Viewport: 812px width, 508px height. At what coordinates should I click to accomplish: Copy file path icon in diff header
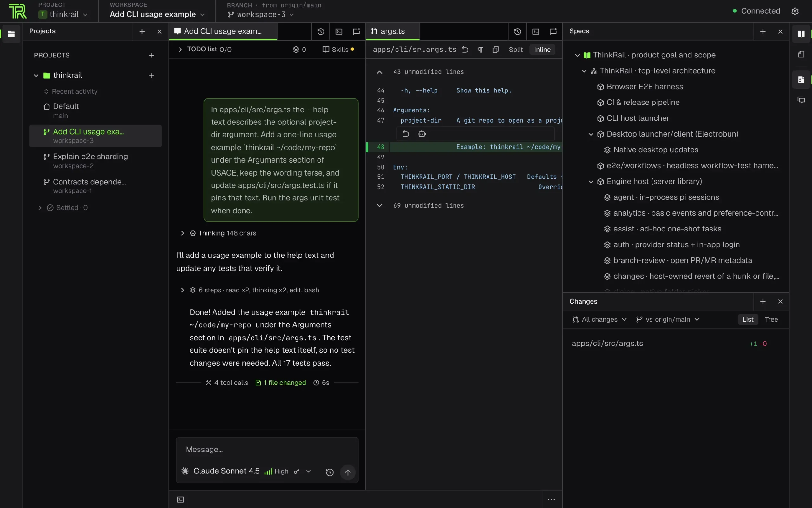pyautogui.click(x=495, y=50)
